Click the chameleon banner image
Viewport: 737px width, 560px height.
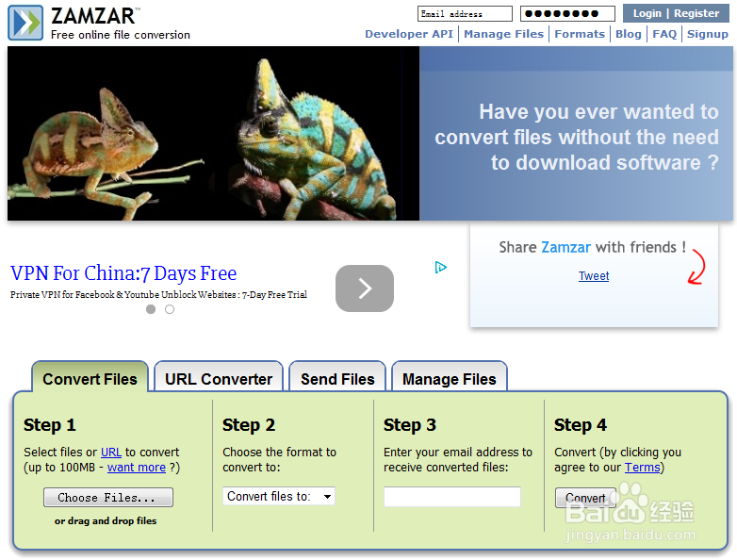(213, 133)
